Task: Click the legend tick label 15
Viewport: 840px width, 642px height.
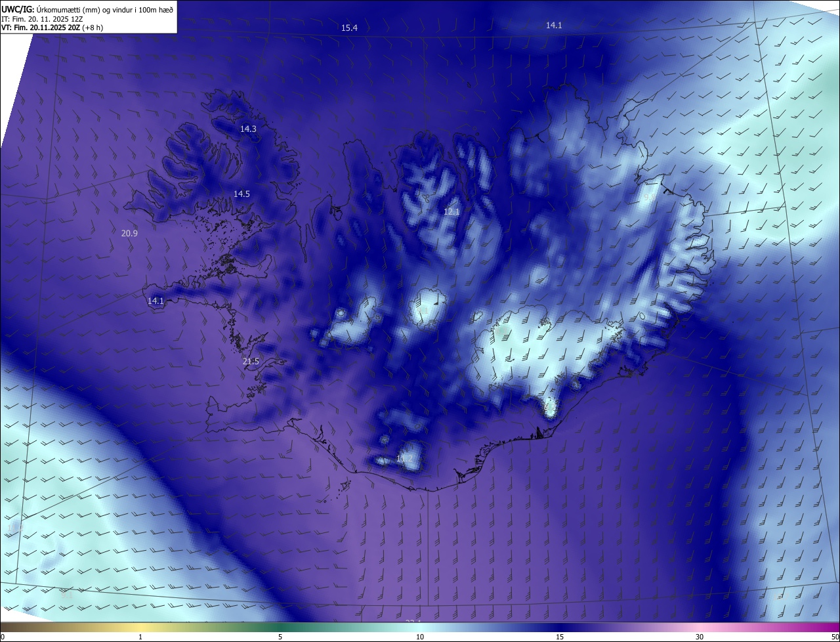Action: pyautogui.click(x=560, y=637)
